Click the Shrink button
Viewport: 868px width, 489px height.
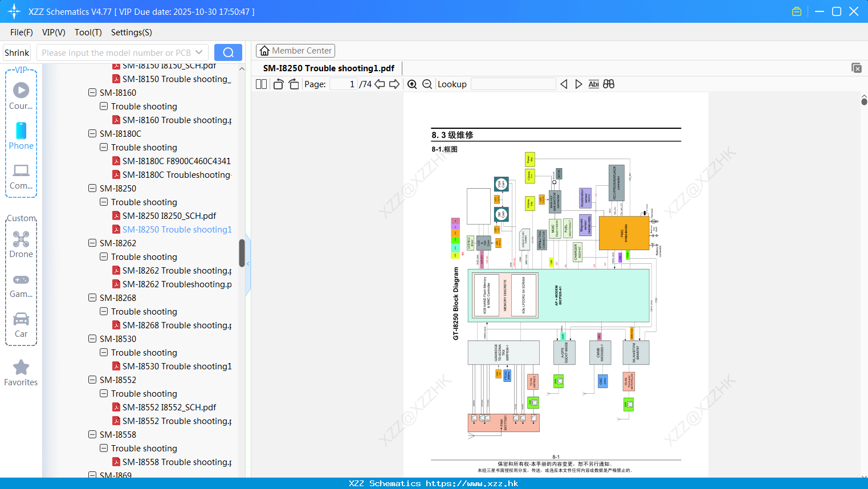(17, 52)
